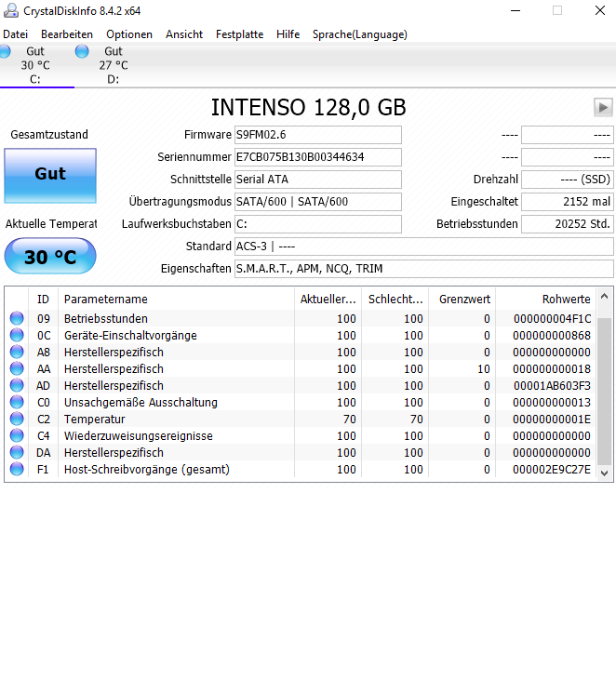Image resolution: width=616 pixels, height=693 pixels.
Task: Select the Geräte-Einschaltvorgänge row text
Action: tap(130, 335)
